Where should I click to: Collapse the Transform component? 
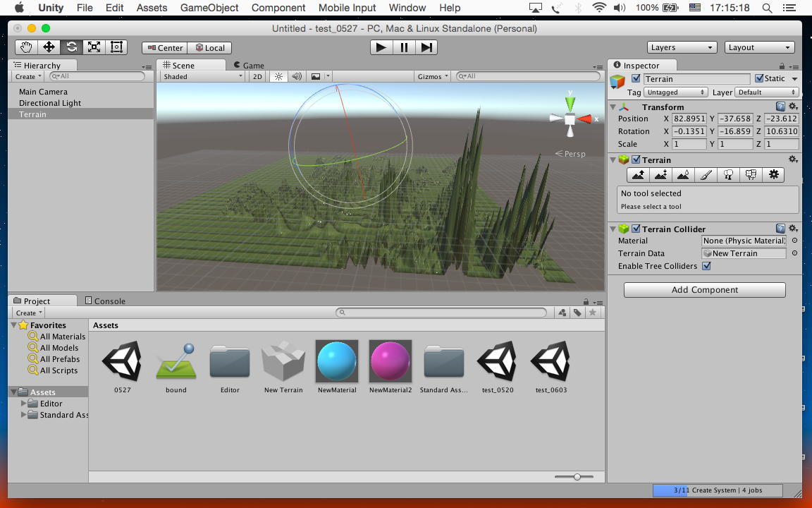(613, 107)
